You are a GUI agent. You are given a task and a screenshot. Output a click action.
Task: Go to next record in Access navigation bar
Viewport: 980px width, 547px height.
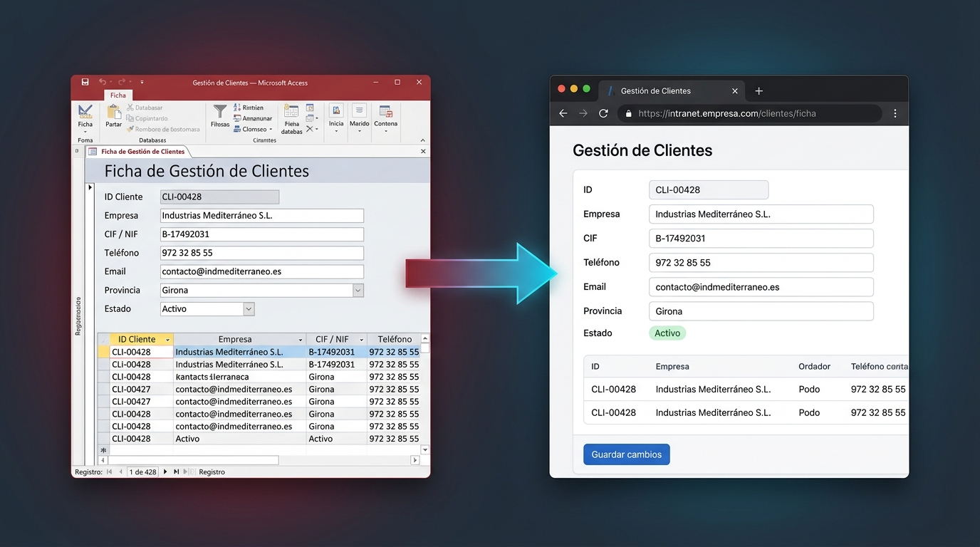165,472
